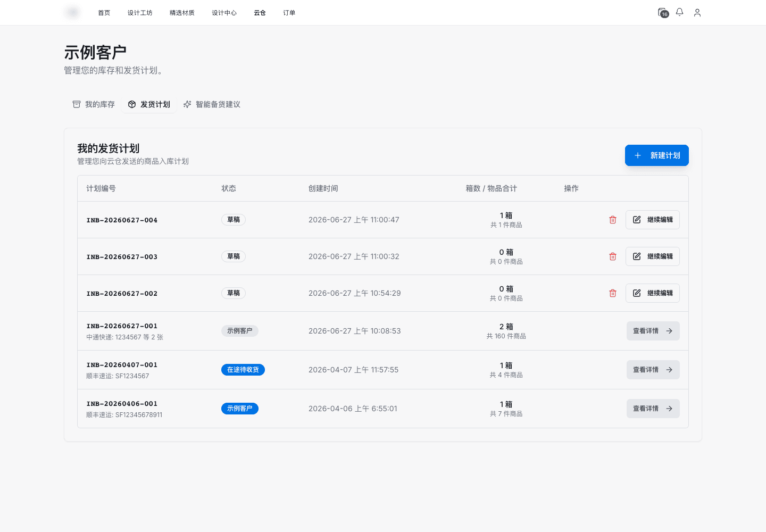This screenshot has height=532, width=766.
Task: Click the 箱数 / 物品合计 column header
Action: [492, 188]
